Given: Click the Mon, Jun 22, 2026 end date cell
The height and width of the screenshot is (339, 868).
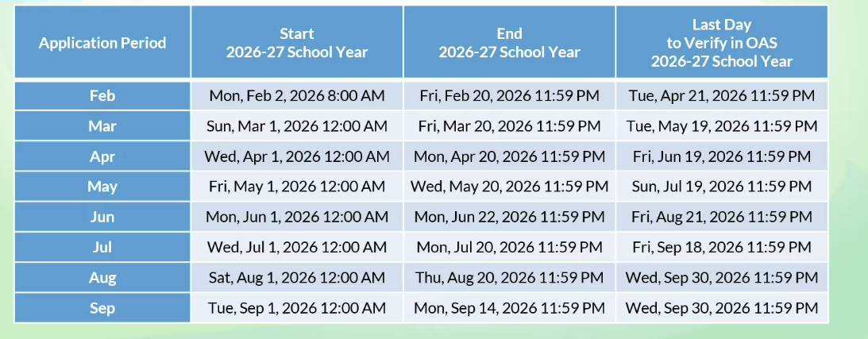Looking at the screenshot, I should [509, 217].
